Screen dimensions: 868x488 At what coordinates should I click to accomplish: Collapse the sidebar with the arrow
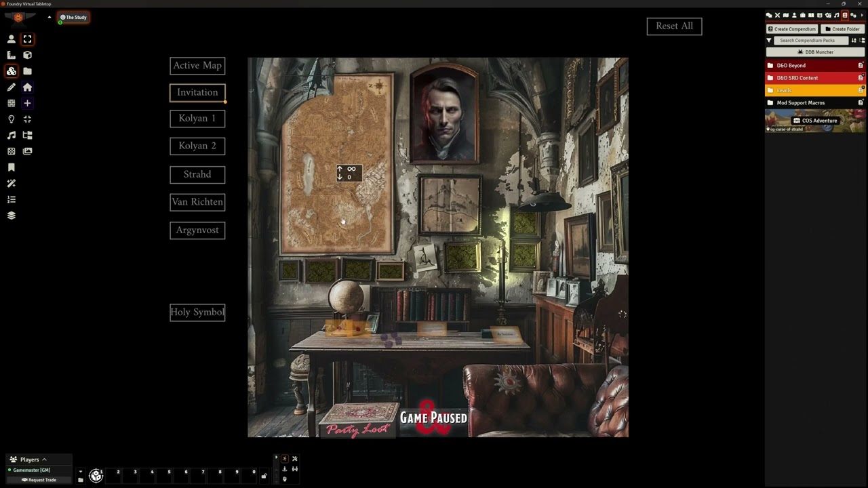click(x=862, y=16)
